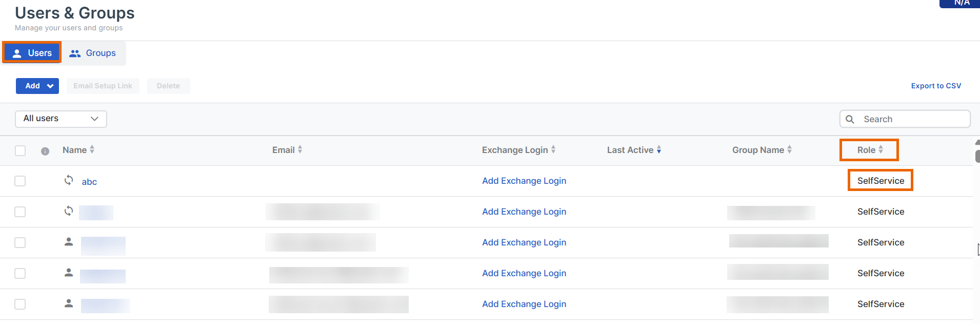This screenshot has width=980, height=324.
Task: Switch to the Groups tab
Action: (x=93, y=53)
